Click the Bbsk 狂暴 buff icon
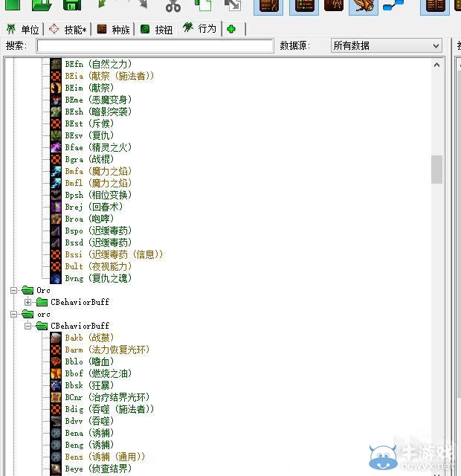The height and width of the screenshot is (476, 461). pos(56,385)
